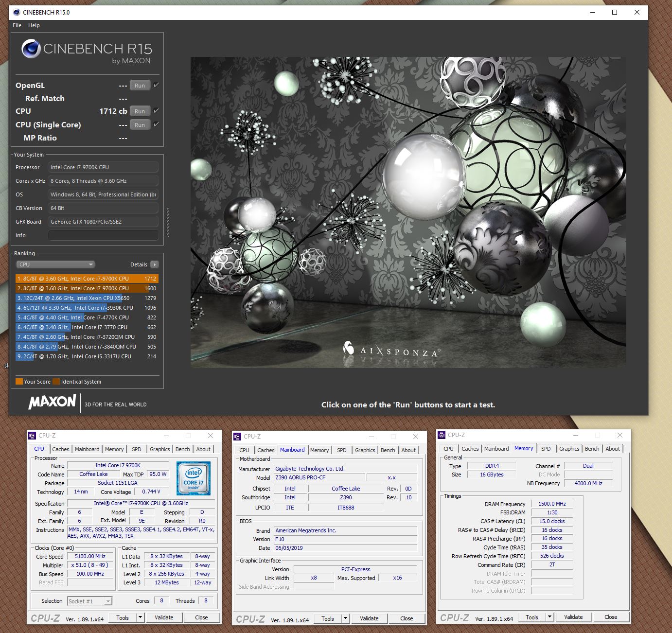Switch to Graphics tab in CPU-Z Memory window
Viewport: 672px width, 633px height.
click(569, 449)
